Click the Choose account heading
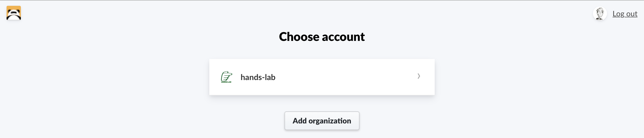The width and height of the screenshot is (644, 138). click(x=322, y=37)
